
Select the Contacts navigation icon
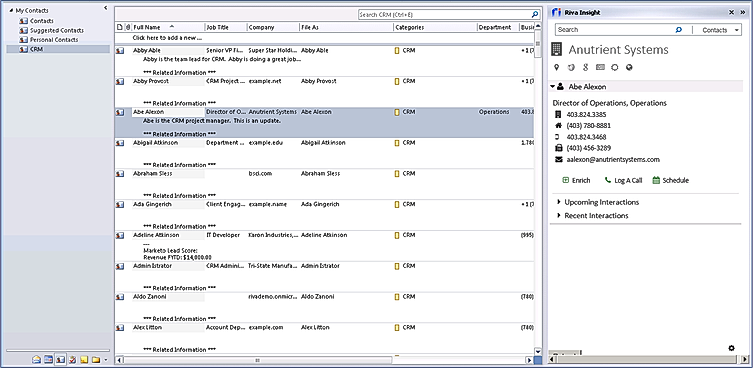tap(61, 359)
